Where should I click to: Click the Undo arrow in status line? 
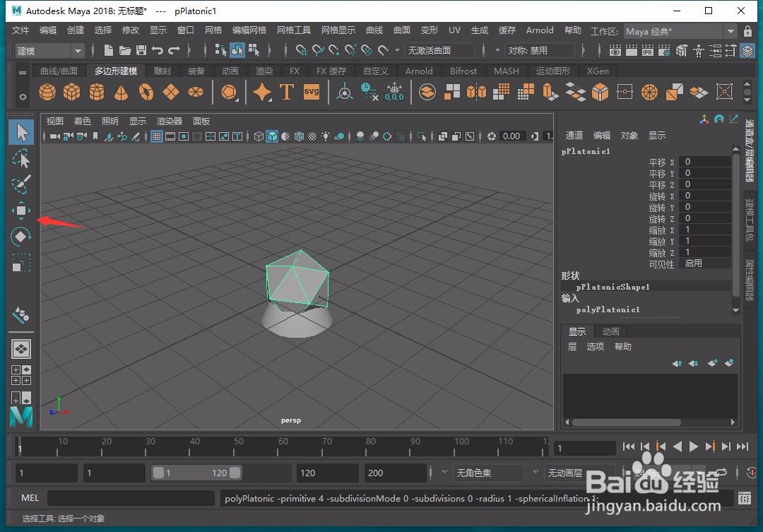(157, 50)
